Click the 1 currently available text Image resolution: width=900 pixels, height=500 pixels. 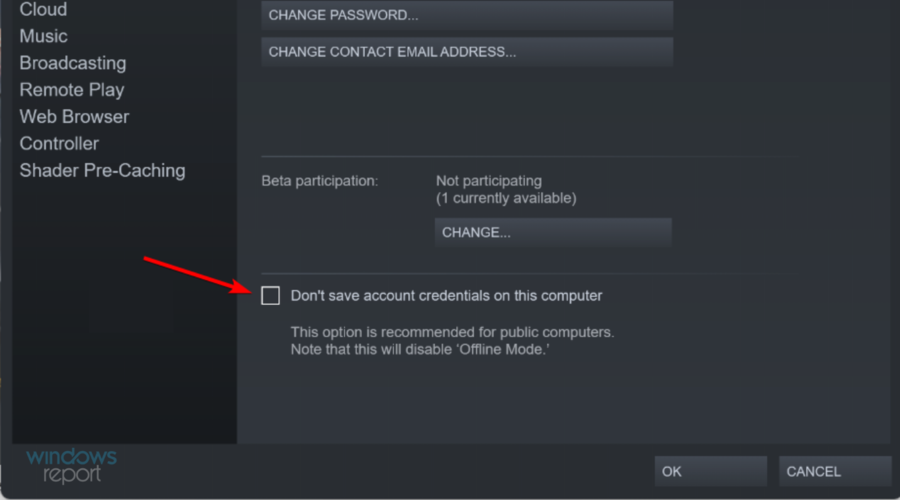[x=506, y=198]
